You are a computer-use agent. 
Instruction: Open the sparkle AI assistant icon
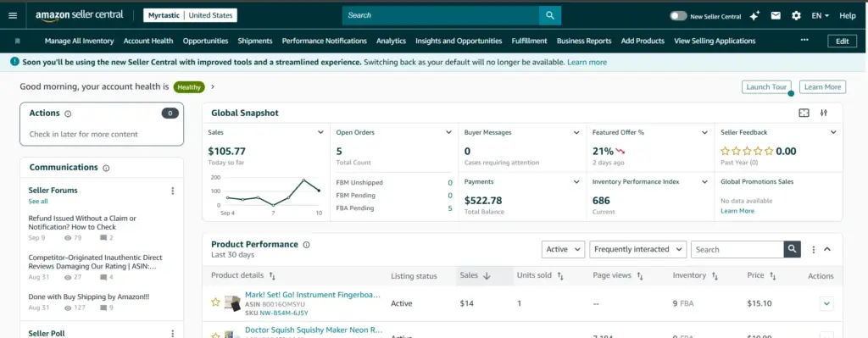pyautogui.click(x=754, y=16)
